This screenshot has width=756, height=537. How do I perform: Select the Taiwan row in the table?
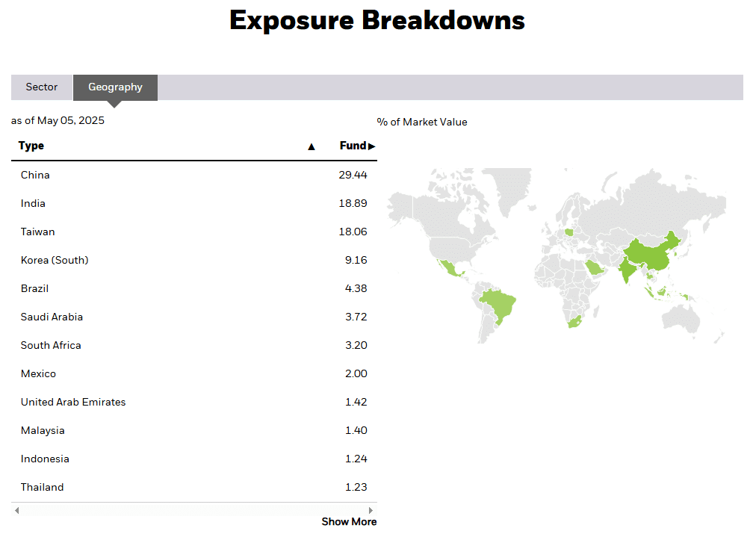tap(193, 232)
